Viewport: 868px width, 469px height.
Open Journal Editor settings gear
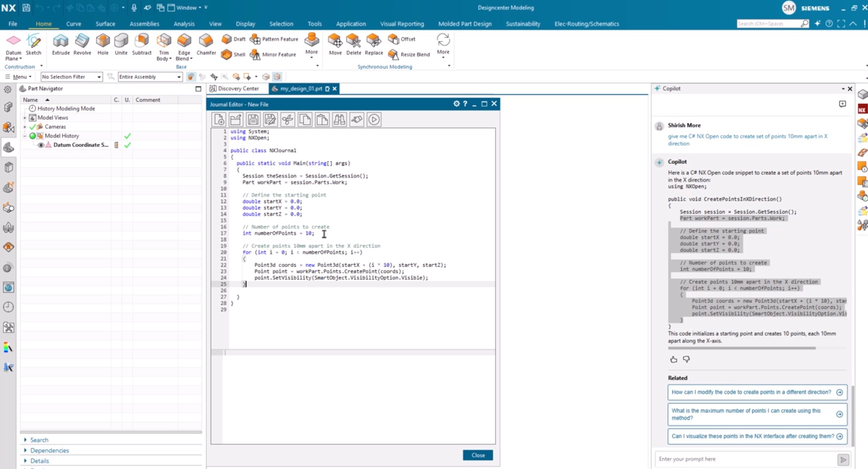coord(456,104)
